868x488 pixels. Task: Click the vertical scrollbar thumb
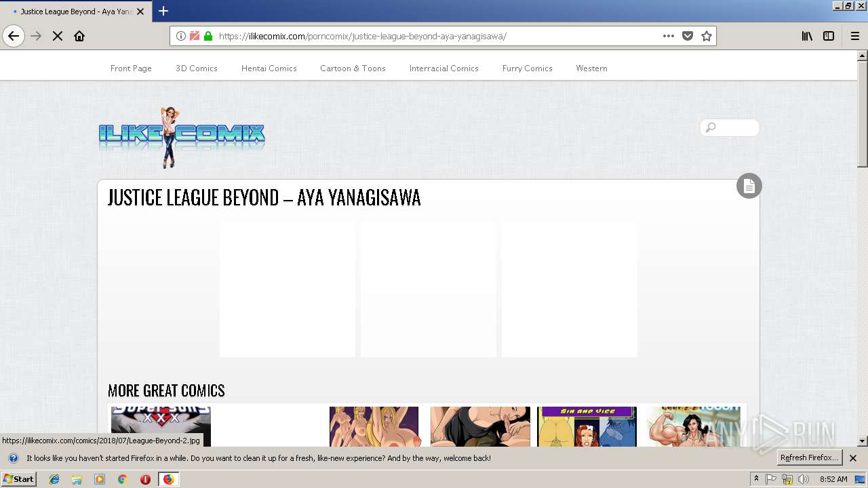(863, 114)
